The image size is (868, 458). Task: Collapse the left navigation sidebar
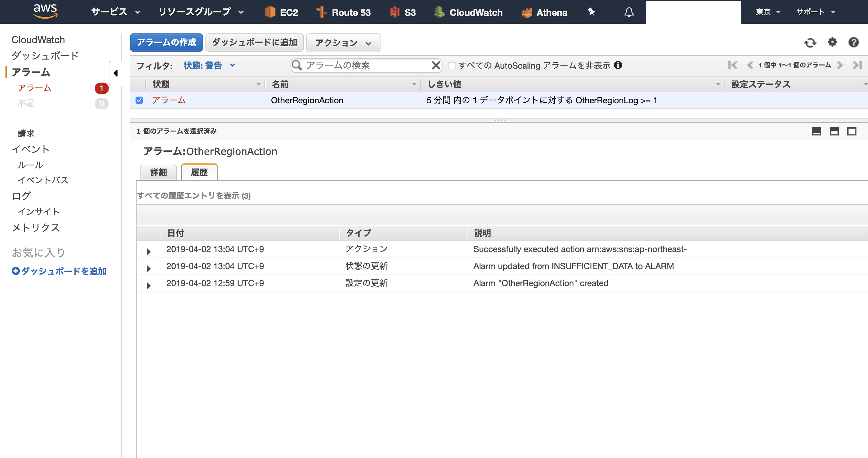click(x=115, y=73)
